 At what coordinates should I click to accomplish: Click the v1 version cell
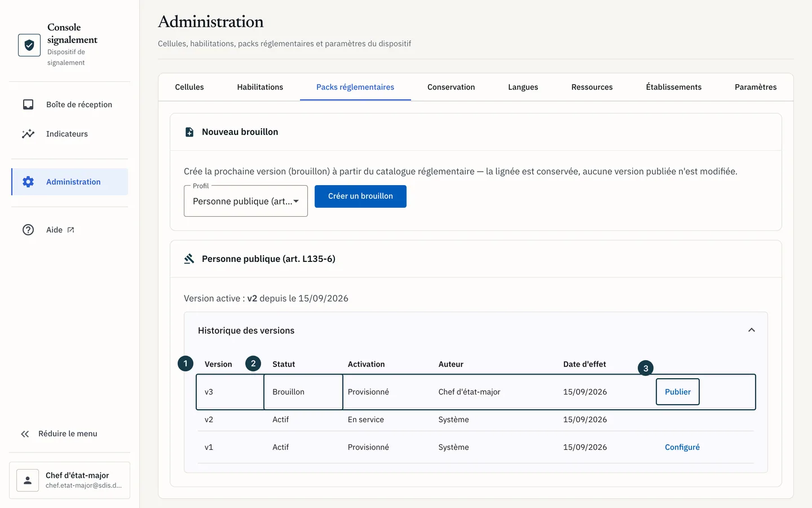(209, 447)
